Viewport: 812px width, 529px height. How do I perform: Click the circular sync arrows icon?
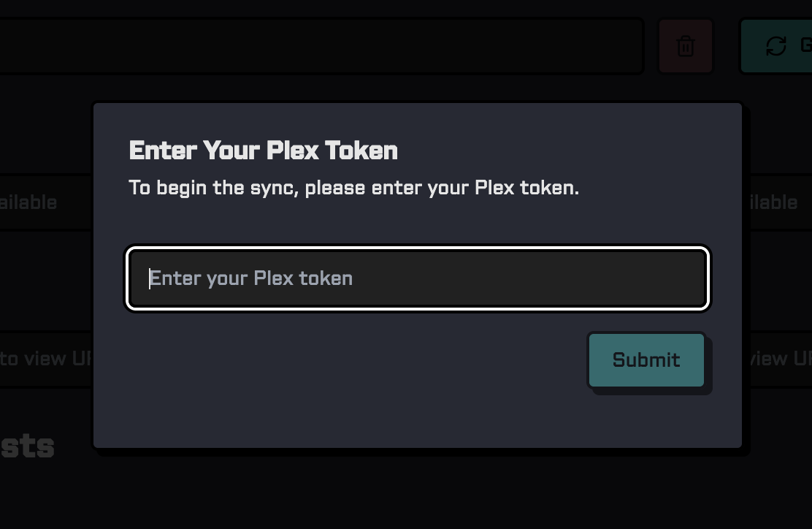tap(775, 45)
